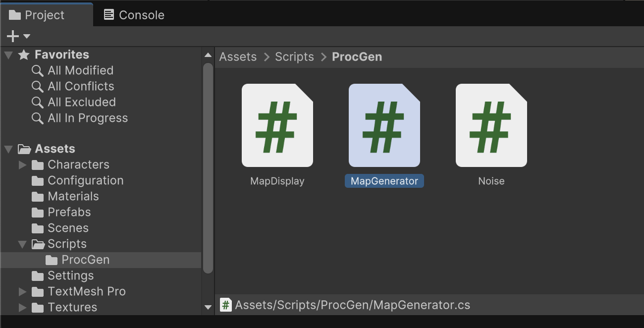Expand the TextMesh Pro folder
Image resolution: width=644 pixels, height=328 pixels.
tap(22, 291)
